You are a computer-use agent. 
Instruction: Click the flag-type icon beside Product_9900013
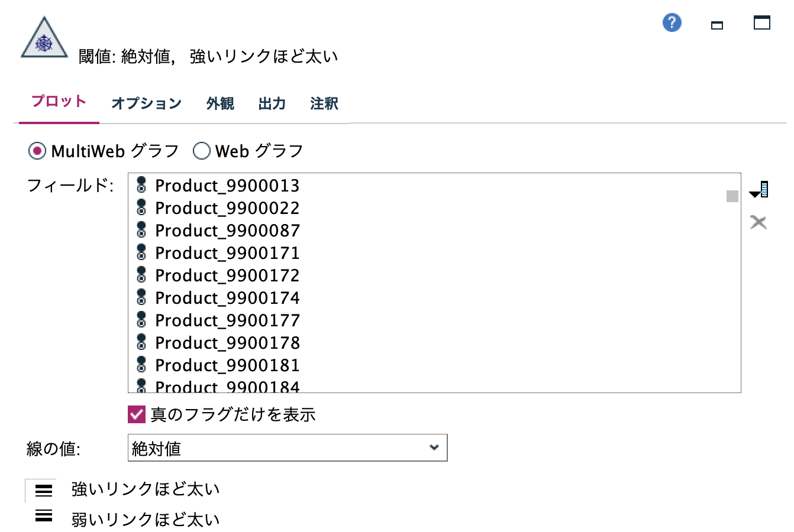(x=142, y=186)
